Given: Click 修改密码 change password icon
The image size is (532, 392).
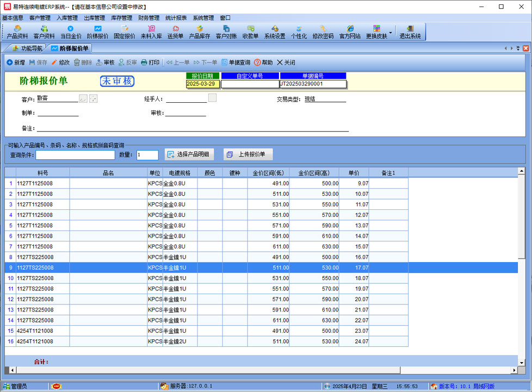Looking at the screenshot, I should point(323,32).
